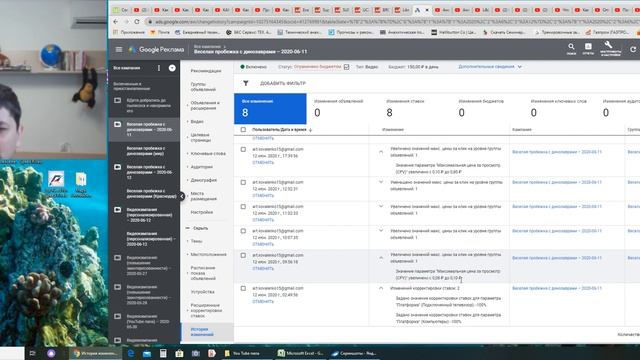Screen dimensions: 640x360
Task: Click ДОБАВИТЬ ФИЛЬТР
Action: [x=283, y=83]
